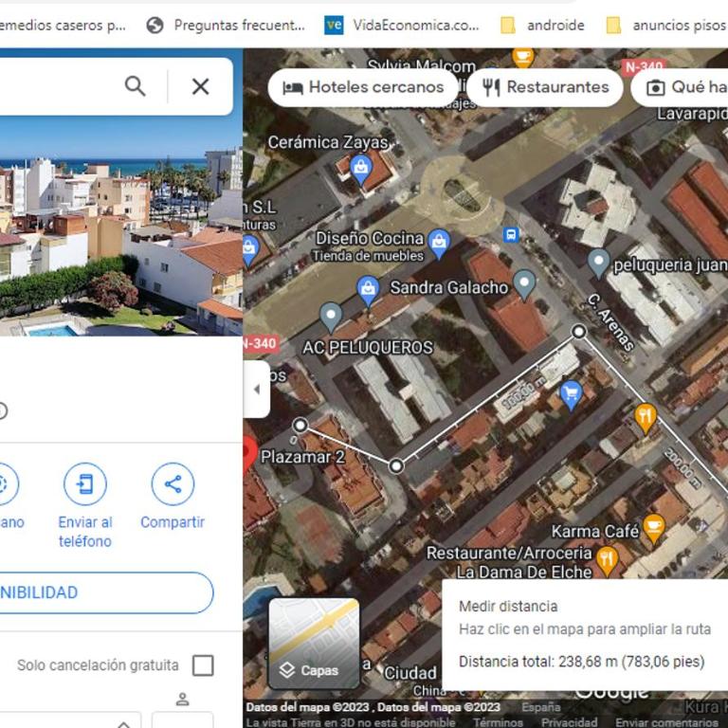Image resolution: width=728 pixels, height=728 pixels.
Task: Select the La Dama De Elche restaurant pin
Action: tap(607, 561)
